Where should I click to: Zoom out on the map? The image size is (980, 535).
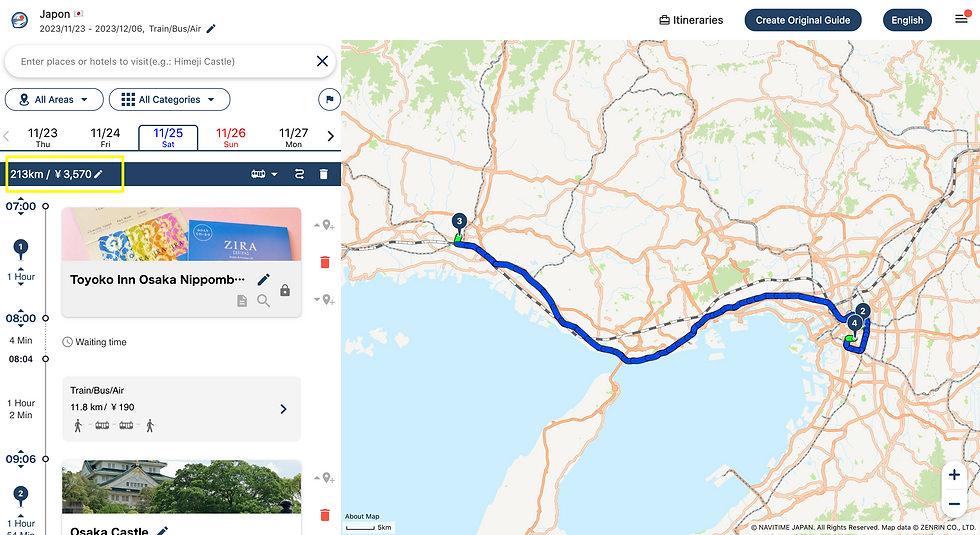pyautogui.click(x=954, y=504)
